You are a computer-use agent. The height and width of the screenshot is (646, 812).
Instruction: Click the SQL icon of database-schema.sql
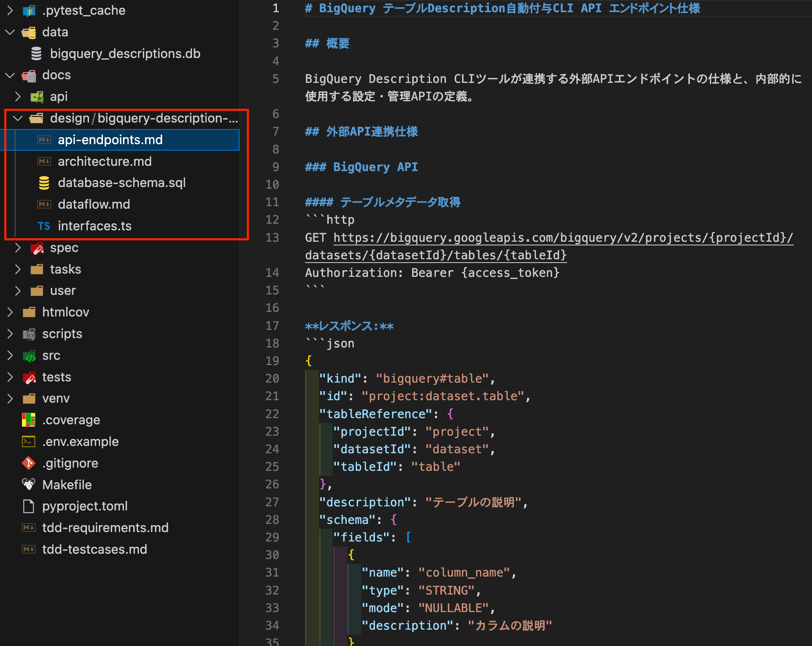coord(44,183)
